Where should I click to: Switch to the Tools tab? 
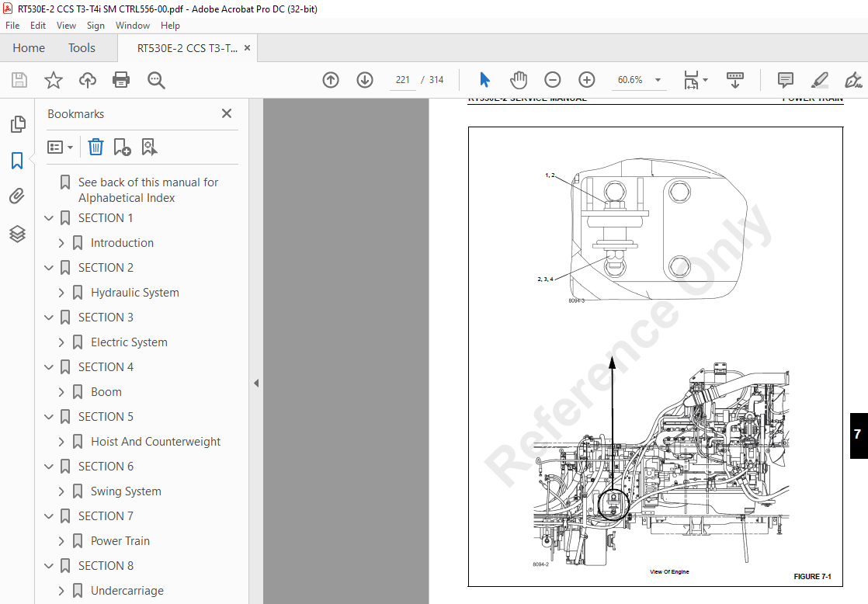(x=82, y=48)
